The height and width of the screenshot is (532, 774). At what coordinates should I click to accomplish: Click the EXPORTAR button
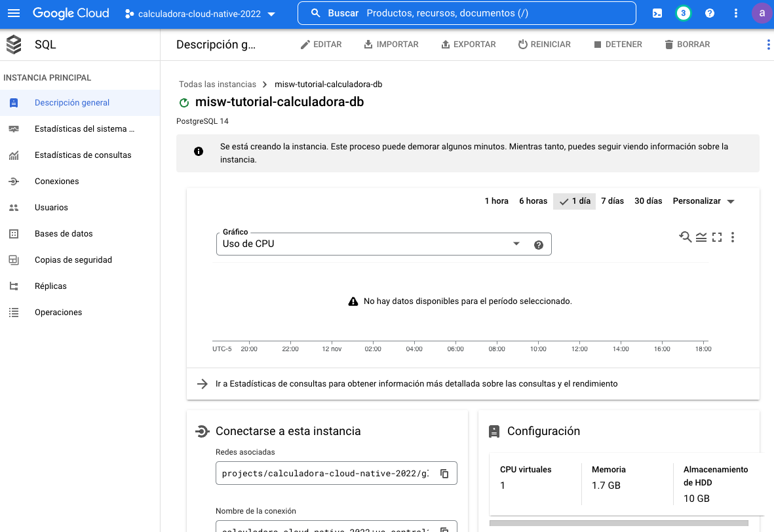[468, 45]
